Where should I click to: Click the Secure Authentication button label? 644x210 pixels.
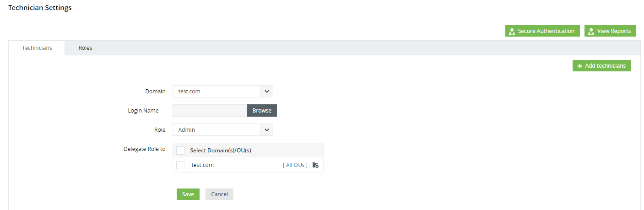coord(546,31)
